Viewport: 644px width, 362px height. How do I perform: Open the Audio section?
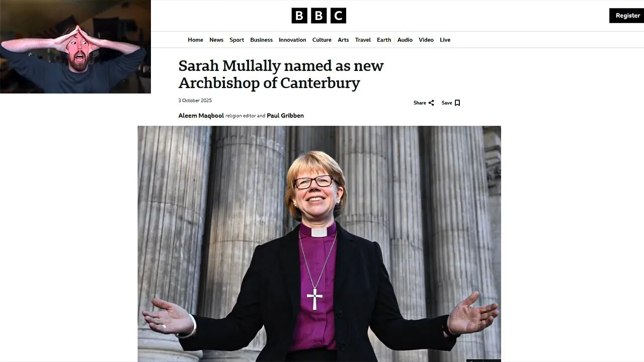click(405, 40)
